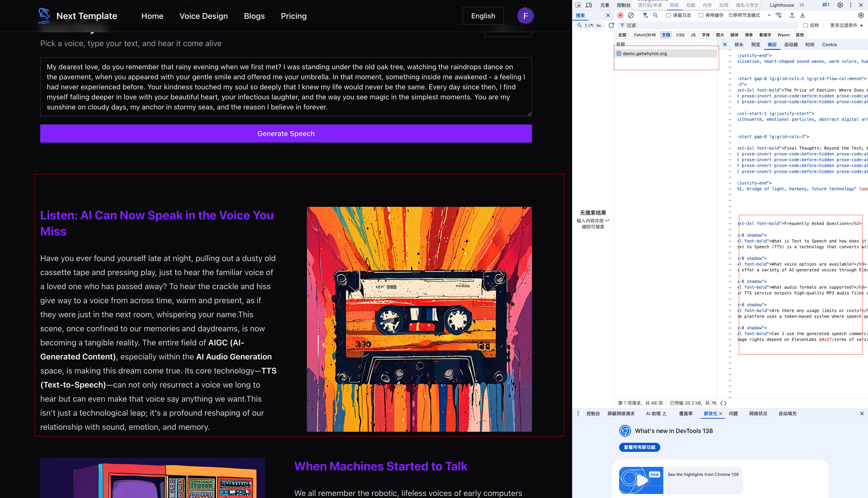This screenshot has width=868, height=498.
Task: Toggle the network filter funnel icon
Action: [645, 15]
